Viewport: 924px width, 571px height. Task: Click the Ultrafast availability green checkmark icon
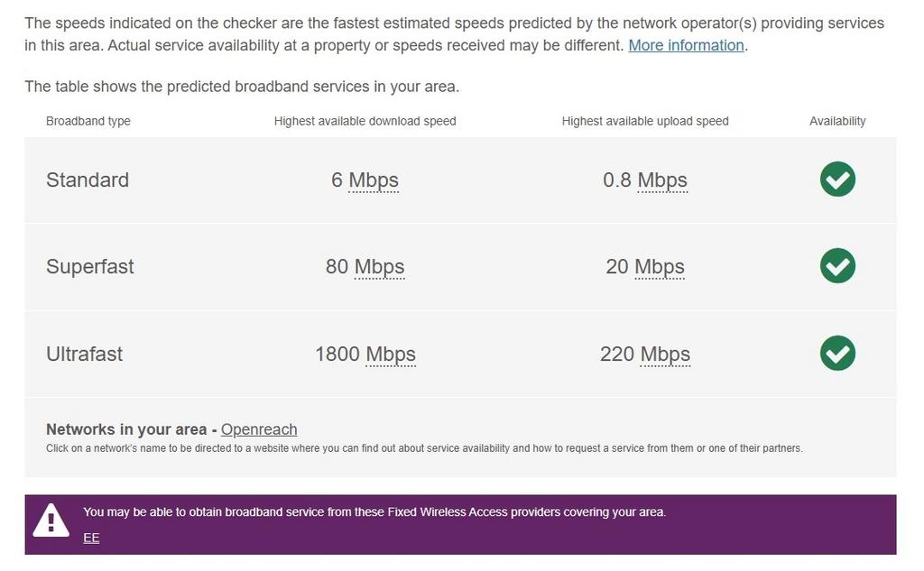tap(837, 353)
